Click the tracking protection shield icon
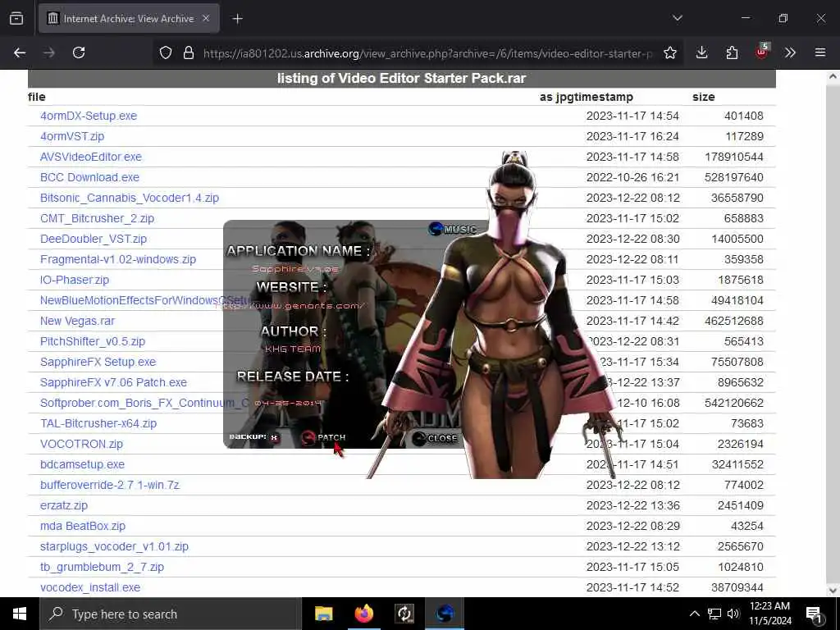Image resolution: width=840 pixels, height=630 pixels. pos(166,52)
